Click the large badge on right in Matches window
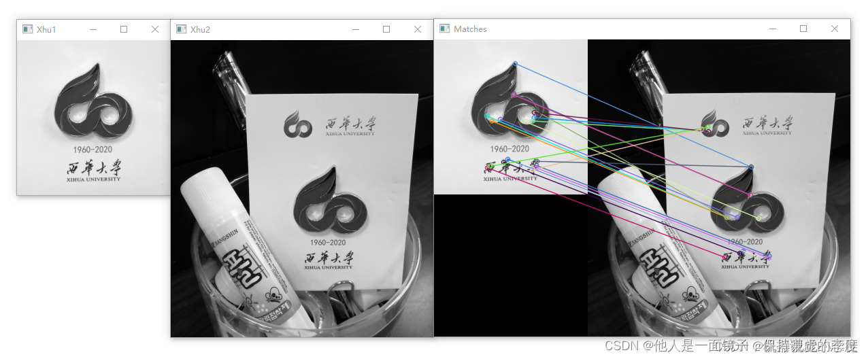This screenshot has width=868, height=359. coord(746,201)
